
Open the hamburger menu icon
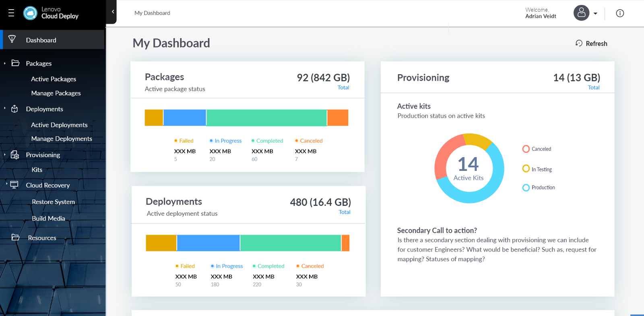(x=11, y=13)
